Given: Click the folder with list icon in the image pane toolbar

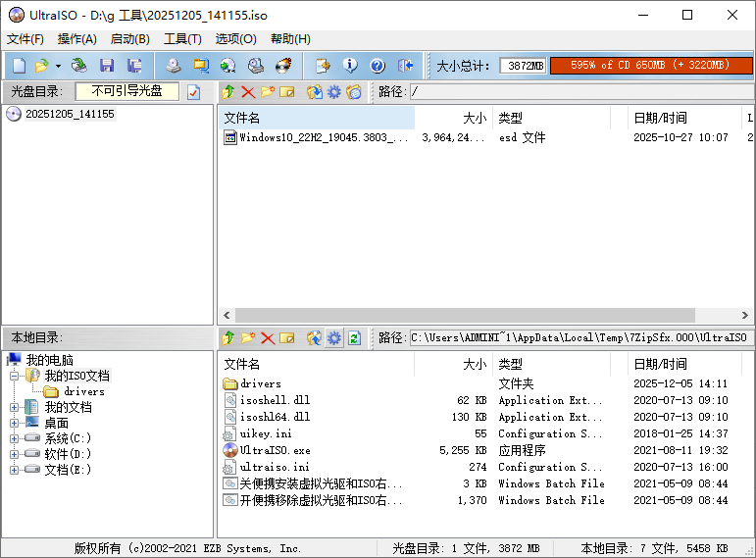Looking at the screenshot, I should [x=353, y=91].
